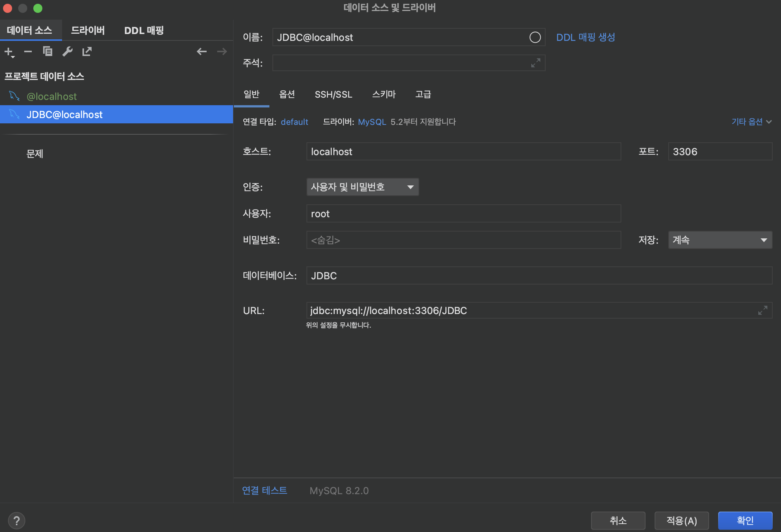Expand the comment field with its arrows icon
Screen dimensions: 781x532
click(535, 63)
